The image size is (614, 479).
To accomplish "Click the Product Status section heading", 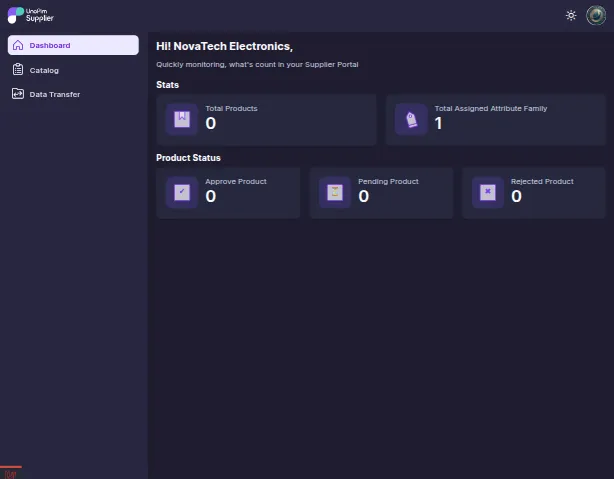I will (188, 158).
